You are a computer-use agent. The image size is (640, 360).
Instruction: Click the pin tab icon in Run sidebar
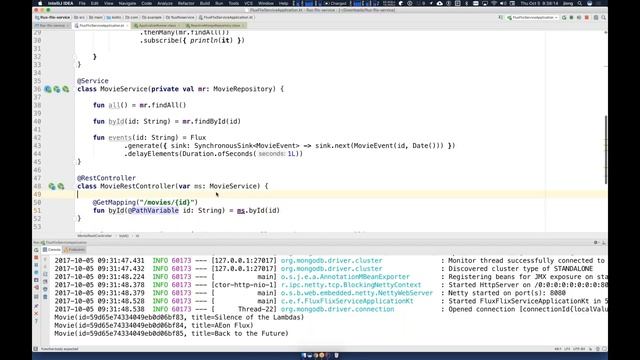[x=36, y=306]
